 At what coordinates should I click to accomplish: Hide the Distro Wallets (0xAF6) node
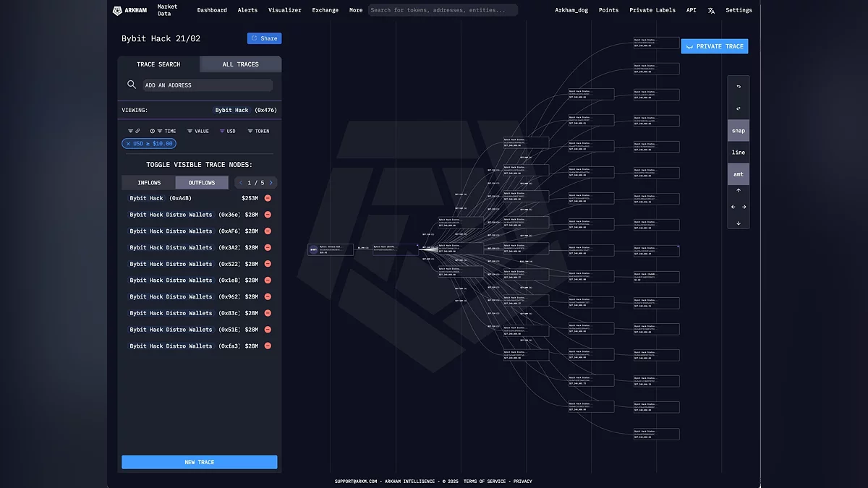(268, 231)
